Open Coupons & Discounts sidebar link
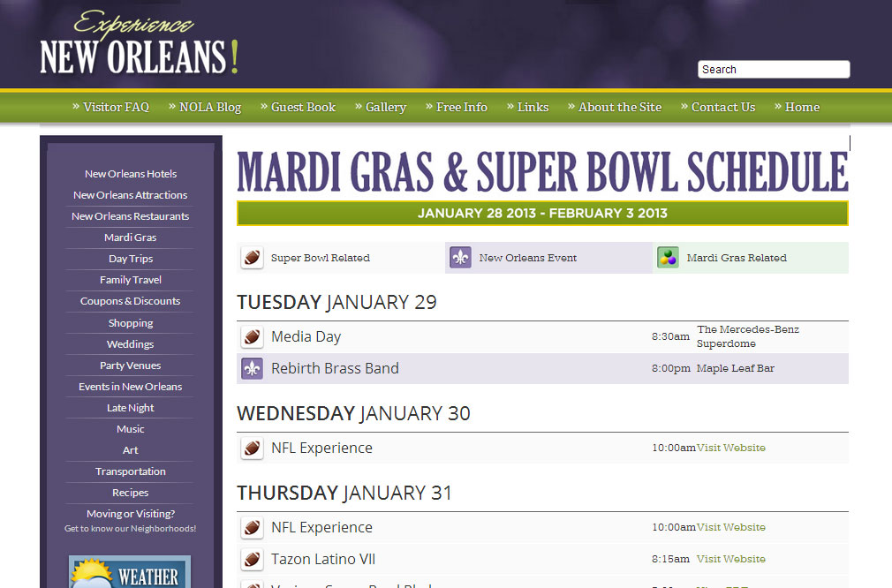 (131, 301)
